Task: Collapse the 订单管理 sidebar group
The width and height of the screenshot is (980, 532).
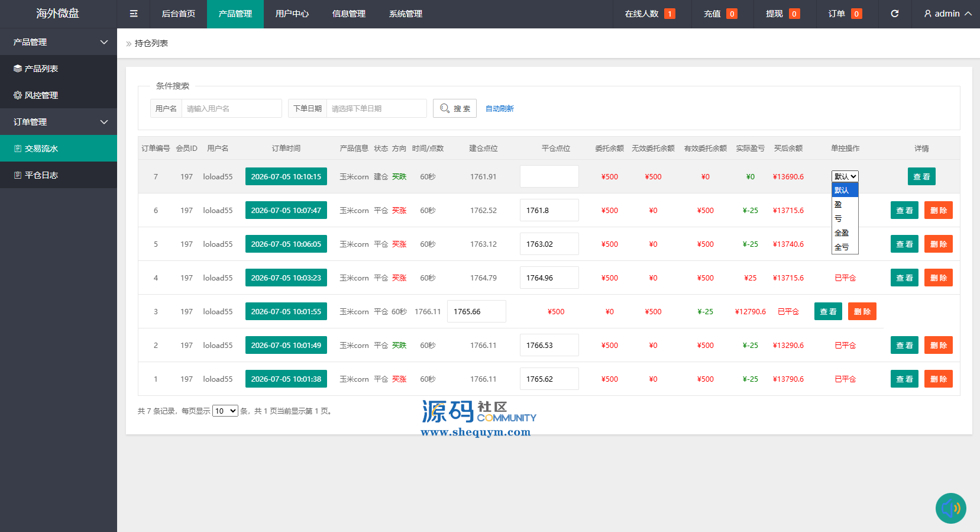Action: [59, 122]
